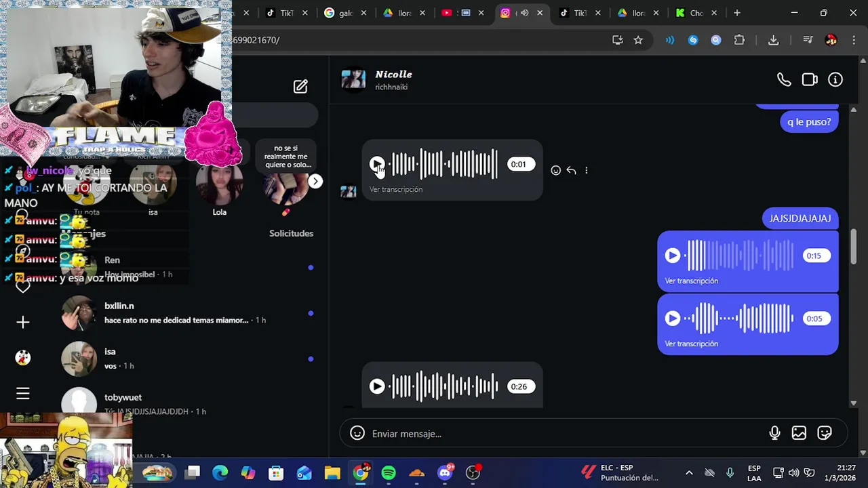Open the Extensions puzzle menu
Image resolution: width=868 pixels, height=488 pixels.
pyautogui.click(x=739, y=40)
